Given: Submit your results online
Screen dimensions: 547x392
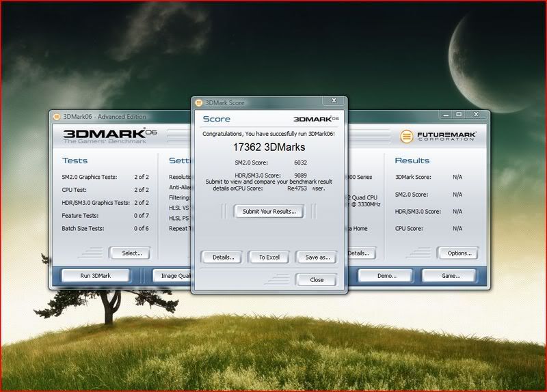Looking at the screenshot, I should click(269, 212).
